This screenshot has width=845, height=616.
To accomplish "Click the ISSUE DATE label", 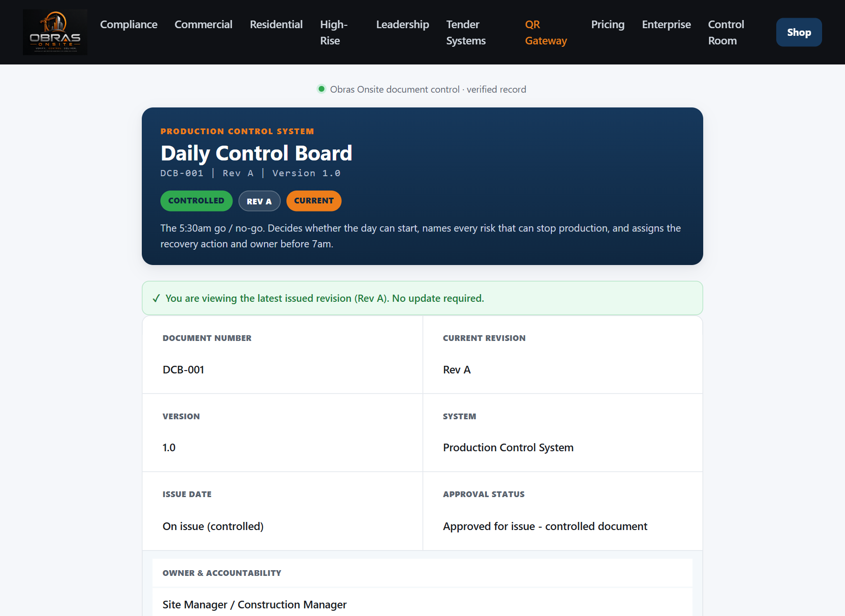I will 187,494.
